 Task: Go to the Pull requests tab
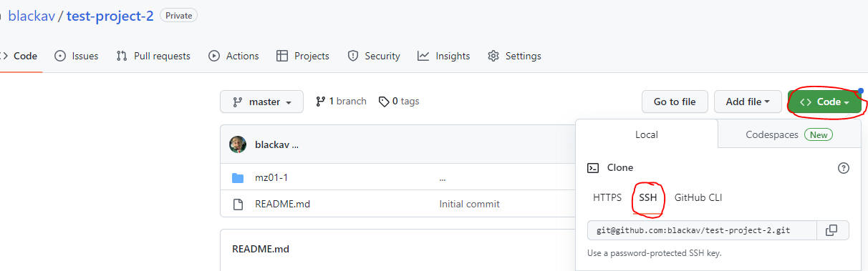(153, 56)
